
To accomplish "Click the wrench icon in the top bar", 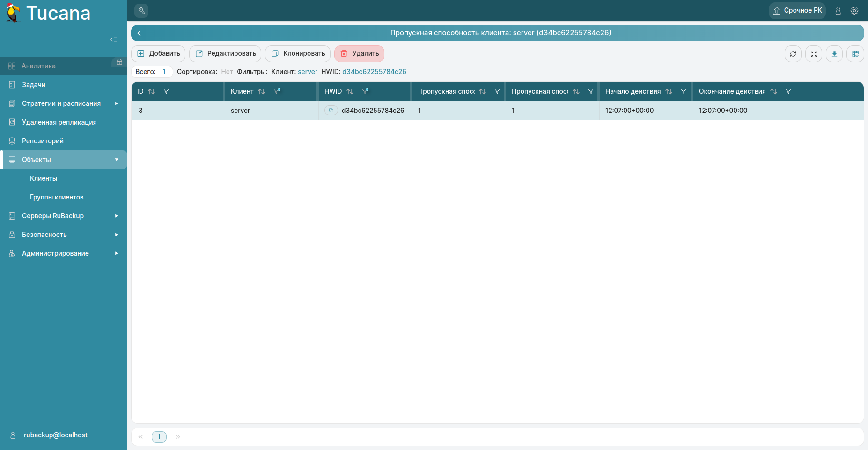I will tap(141, 10).
